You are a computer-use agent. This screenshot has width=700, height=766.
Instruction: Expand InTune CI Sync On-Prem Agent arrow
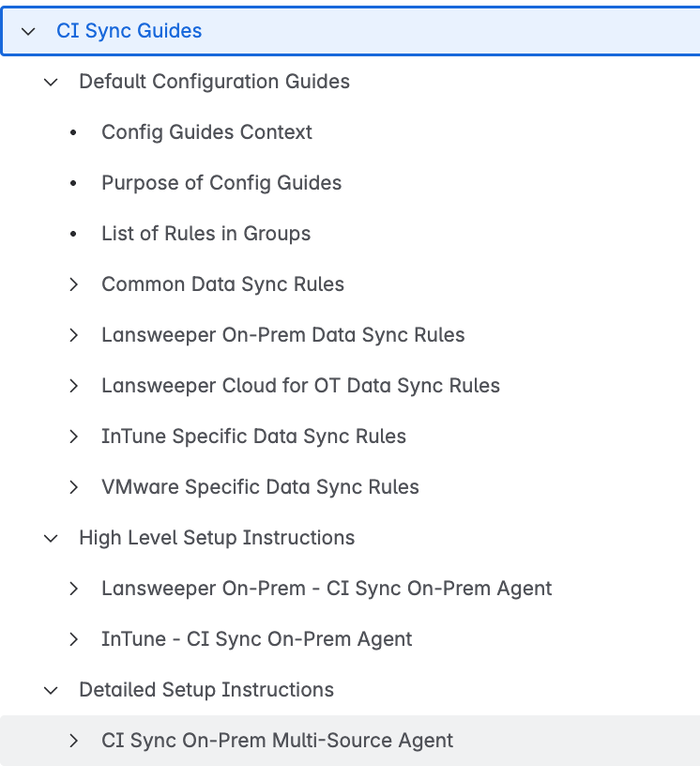point(74,639)
